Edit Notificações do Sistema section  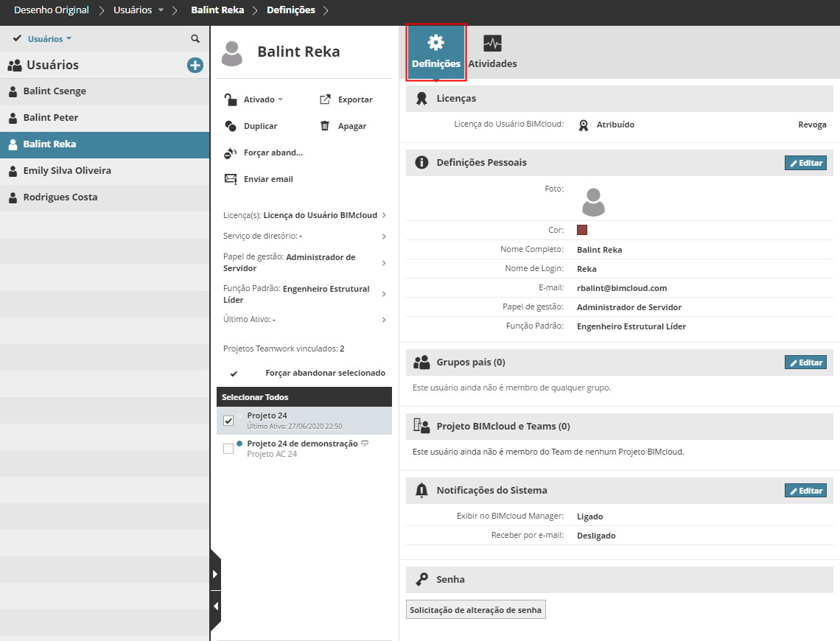tap(805, 491)
